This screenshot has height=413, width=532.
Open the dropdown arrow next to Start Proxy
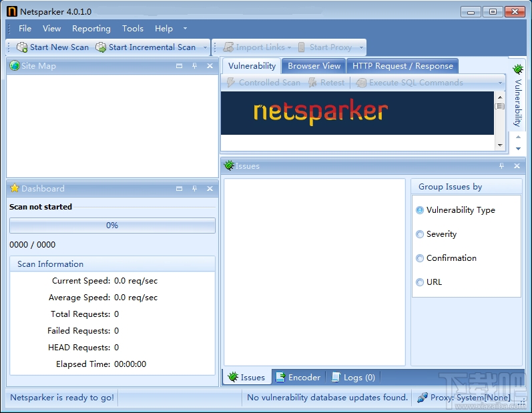point(361,47)
